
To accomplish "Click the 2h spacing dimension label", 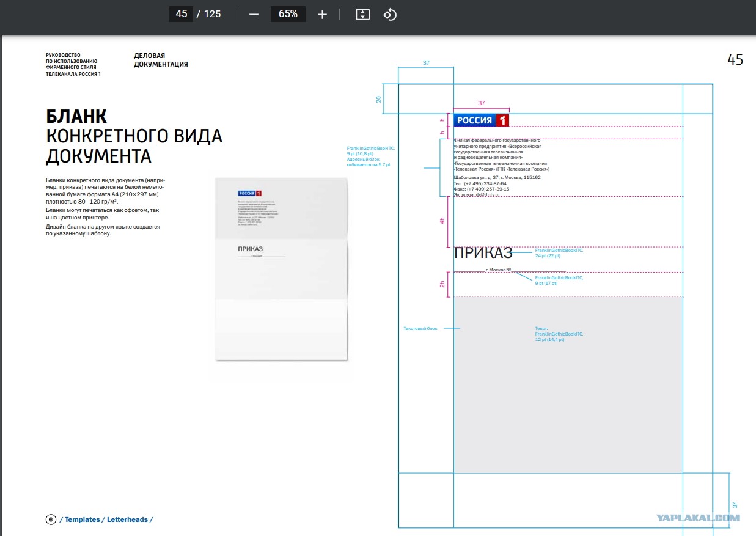I will click(x=442, y=284).
